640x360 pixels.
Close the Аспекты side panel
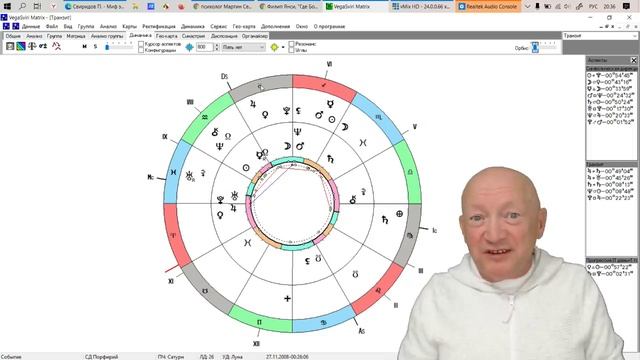point(633,60)
